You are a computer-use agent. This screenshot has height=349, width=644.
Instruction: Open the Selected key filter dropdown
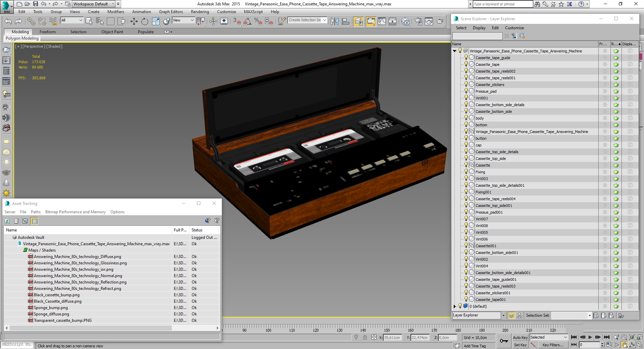point(549,337)
